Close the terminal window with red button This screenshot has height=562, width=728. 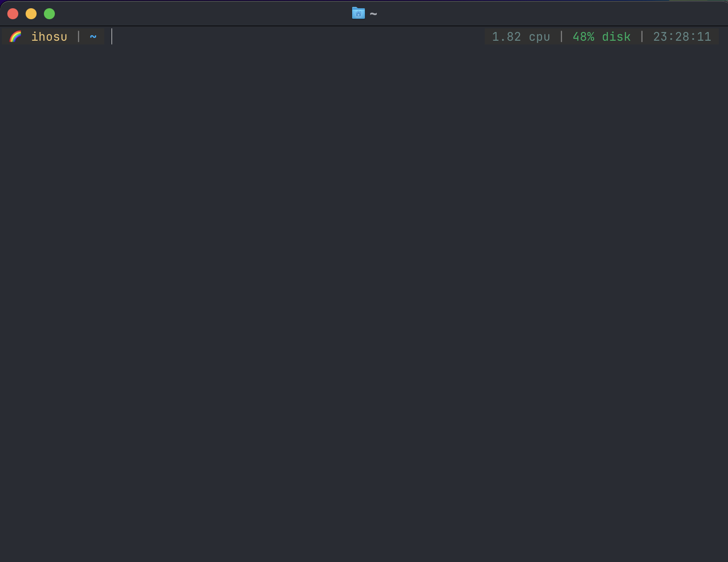tap(13, 14)
